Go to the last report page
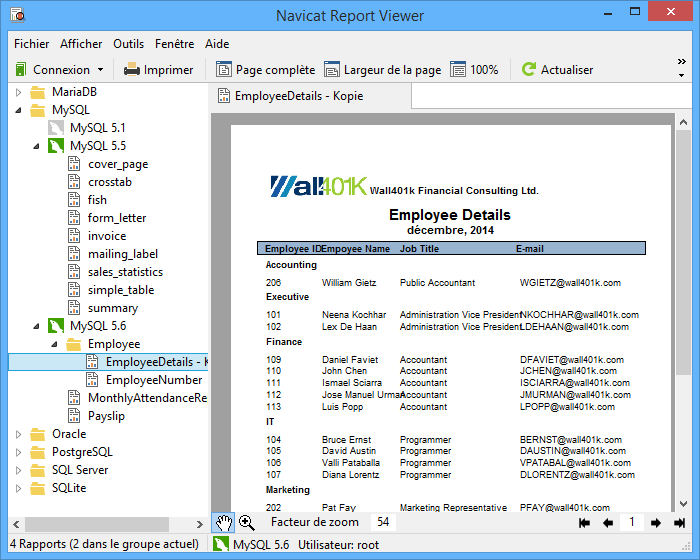The height and width of the screenshot is (560, 700). (x=679, y=522)
